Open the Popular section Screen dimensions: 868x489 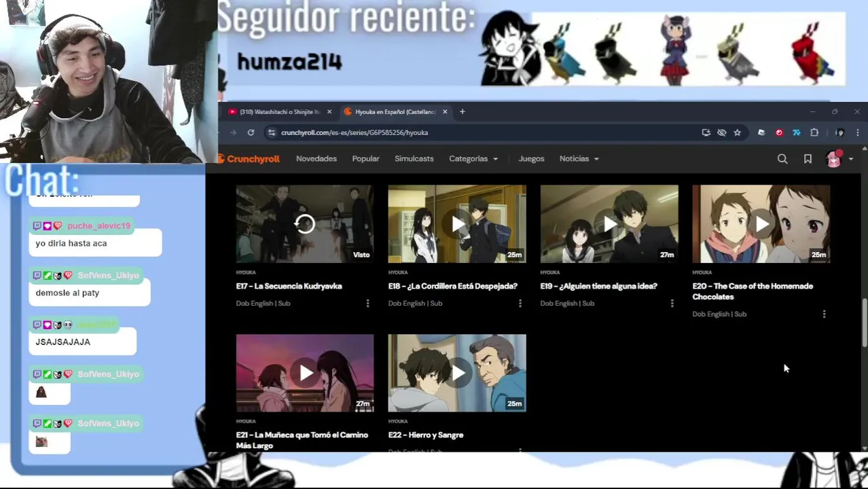pyautogui.click(x=365, y=159)
